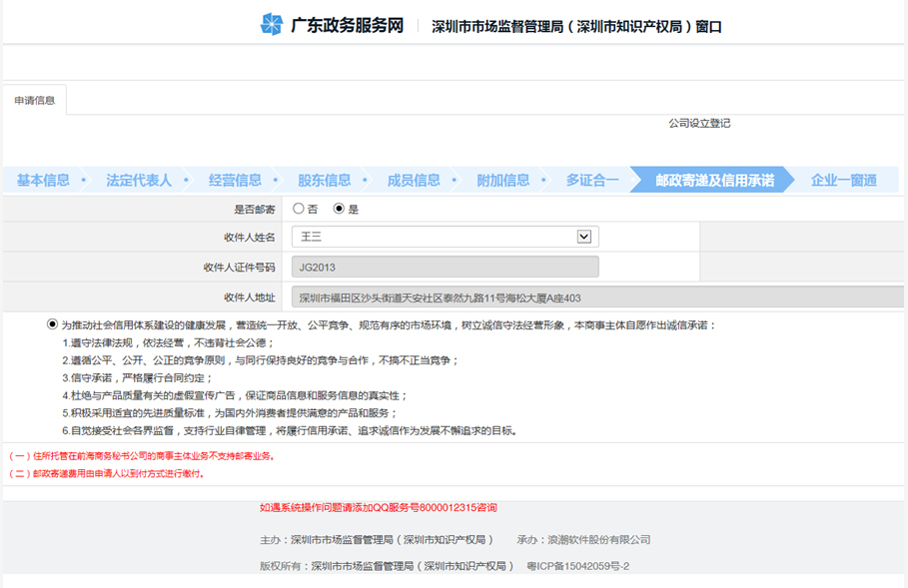
Task: Click the 广东政务服务网 logo icon
Action: tap(271, 25)
